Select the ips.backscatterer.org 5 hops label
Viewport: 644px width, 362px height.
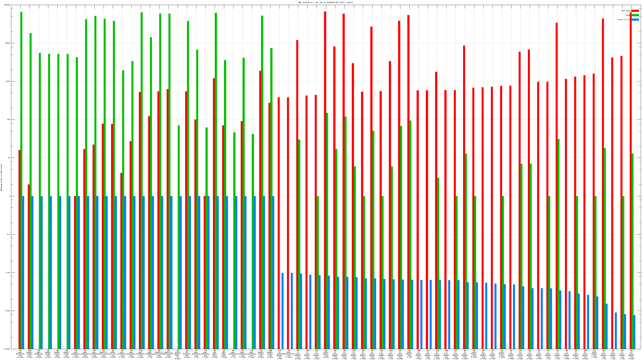289,354
